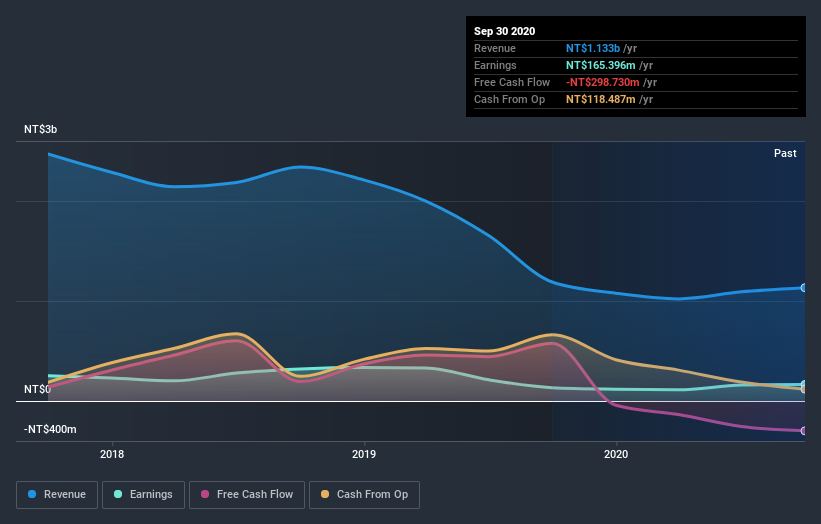Image resolution: width=821 pixels, height=524 pixels.
Task: Click the Earnings endpoint marker at right edge
Action: pyautogui.click(x=804, y=384)
